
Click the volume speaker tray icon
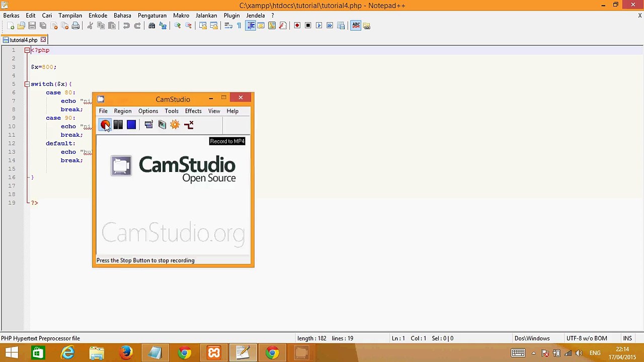coord(579,353)
